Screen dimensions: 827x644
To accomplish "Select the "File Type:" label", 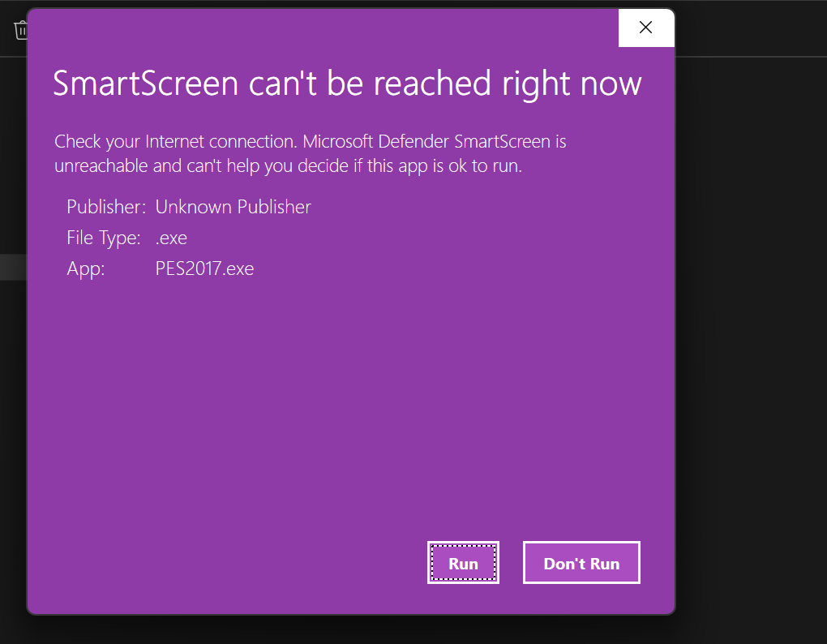I will pyautogui.click(x=104, y=238).
